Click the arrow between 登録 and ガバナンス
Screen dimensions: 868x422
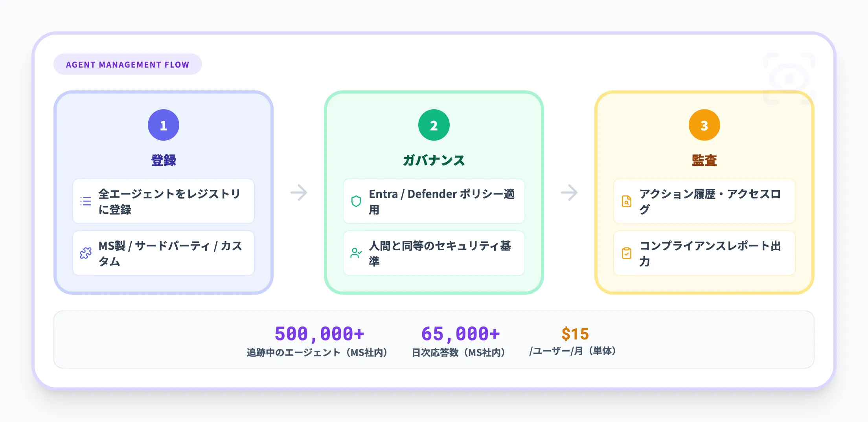tap(299, 193)
